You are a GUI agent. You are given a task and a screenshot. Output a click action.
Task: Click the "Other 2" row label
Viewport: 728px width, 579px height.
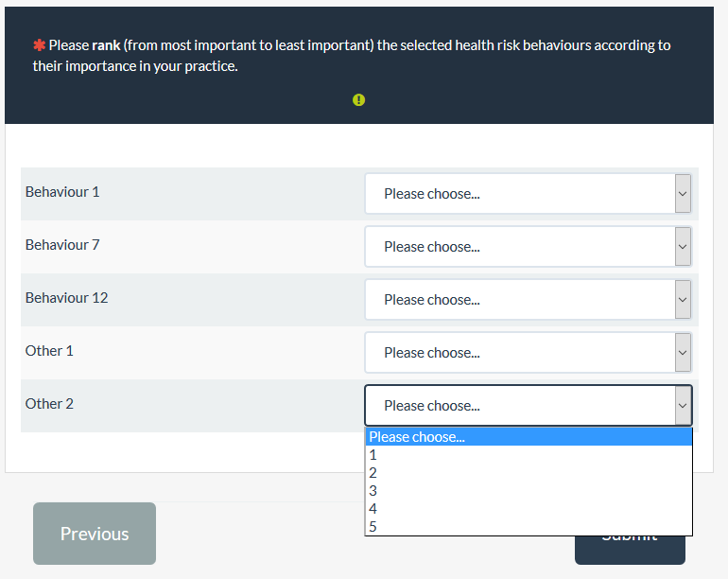[x=49, y=404]
